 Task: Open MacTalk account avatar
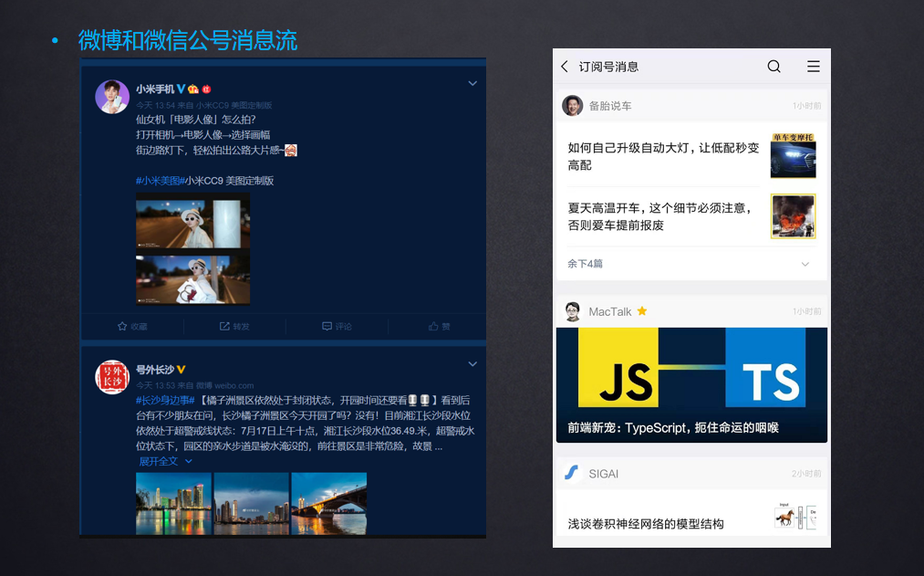tap(572, 311)
